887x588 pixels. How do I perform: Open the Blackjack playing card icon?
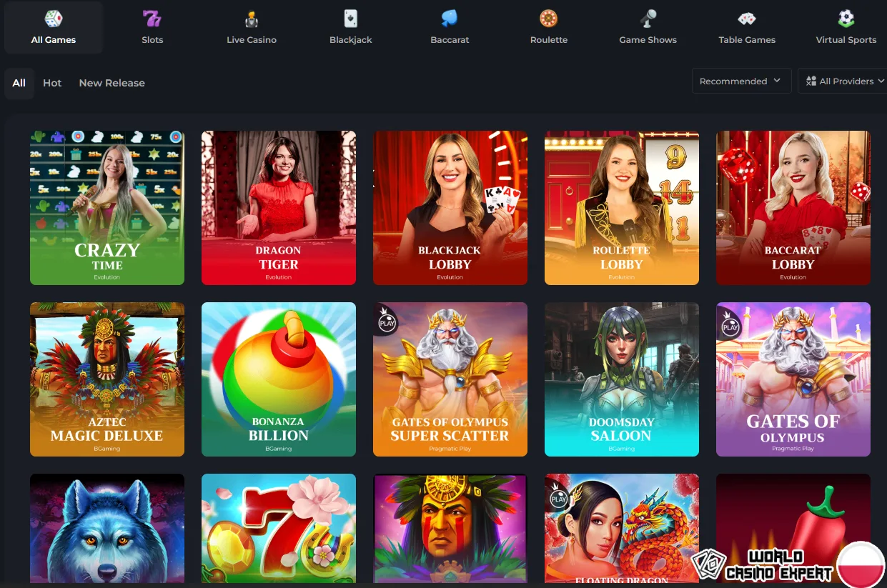point(351,19)
